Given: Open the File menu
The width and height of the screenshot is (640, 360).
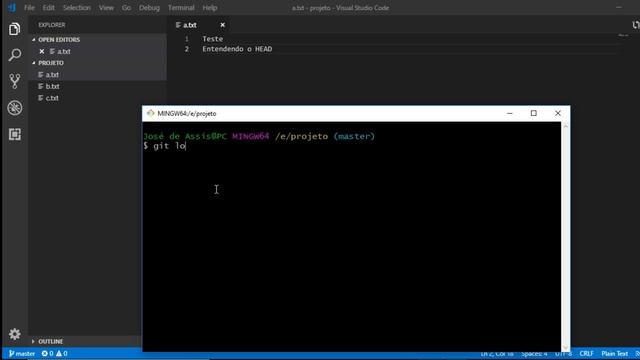Looking at the screenshot, I should pyautogui.click(x=29, y=8).
